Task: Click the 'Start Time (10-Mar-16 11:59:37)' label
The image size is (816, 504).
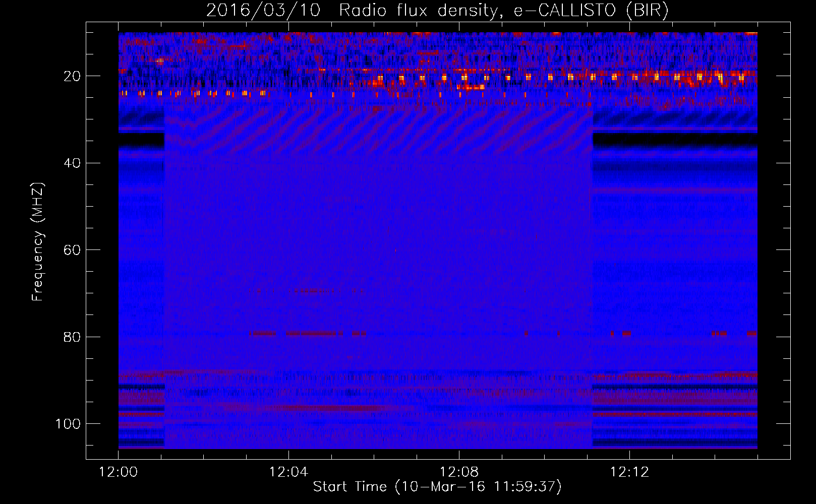Action: point(437,487)
